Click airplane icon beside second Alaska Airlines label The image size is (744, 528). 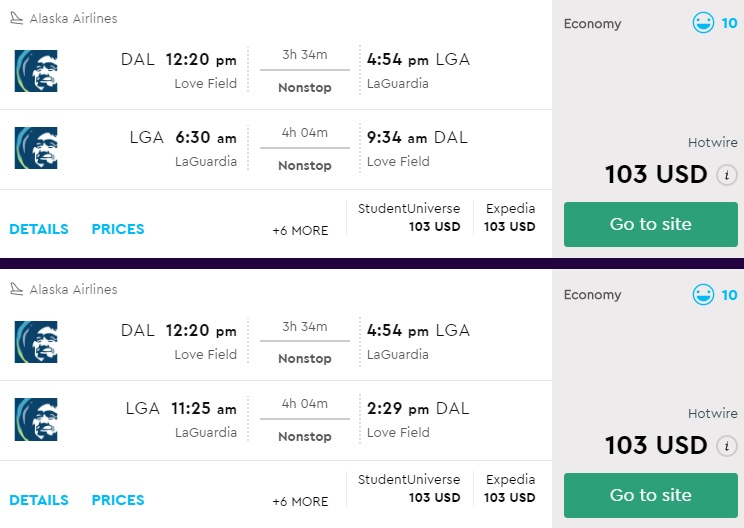[16, 289]
